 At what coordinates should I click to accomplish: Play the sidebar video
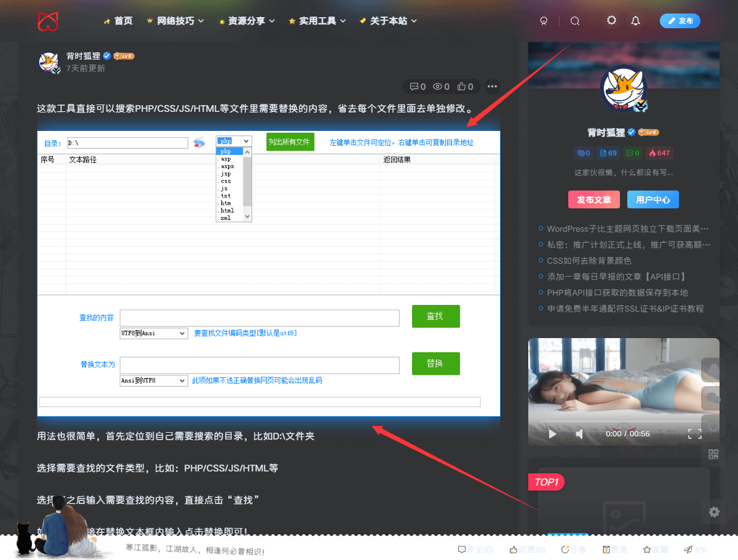click(552, 434)
